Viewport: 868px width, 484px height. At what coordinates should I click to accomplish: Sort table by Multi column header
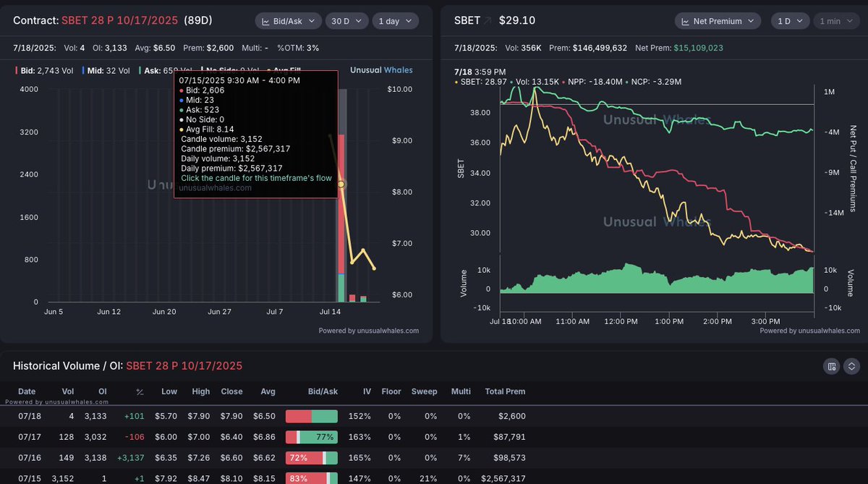coord(460,391)
